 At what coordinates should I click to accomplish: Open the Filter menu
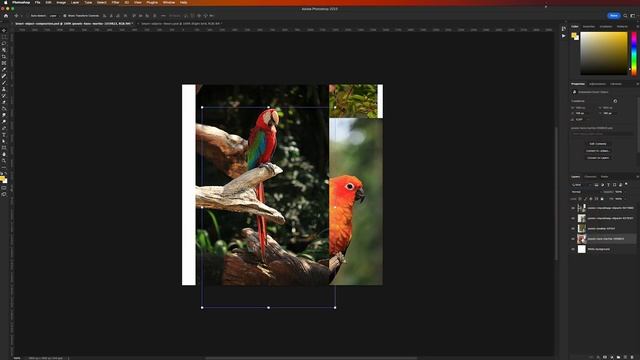tap(116, 2)
